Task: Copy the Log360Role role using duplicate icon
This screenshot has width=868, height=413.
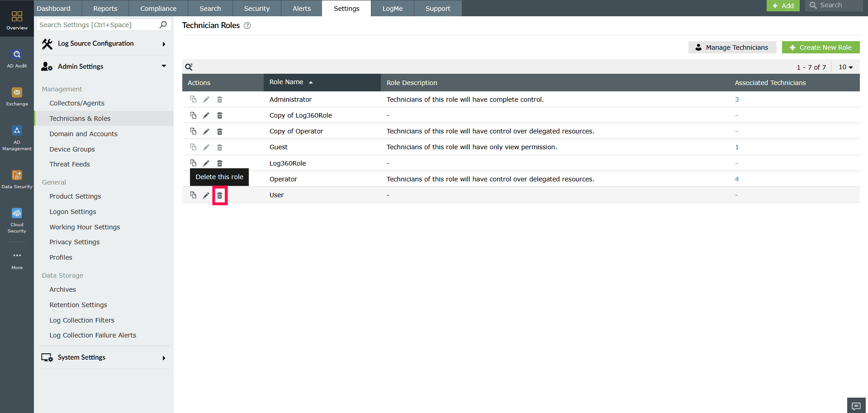Action: coord(194,163)
